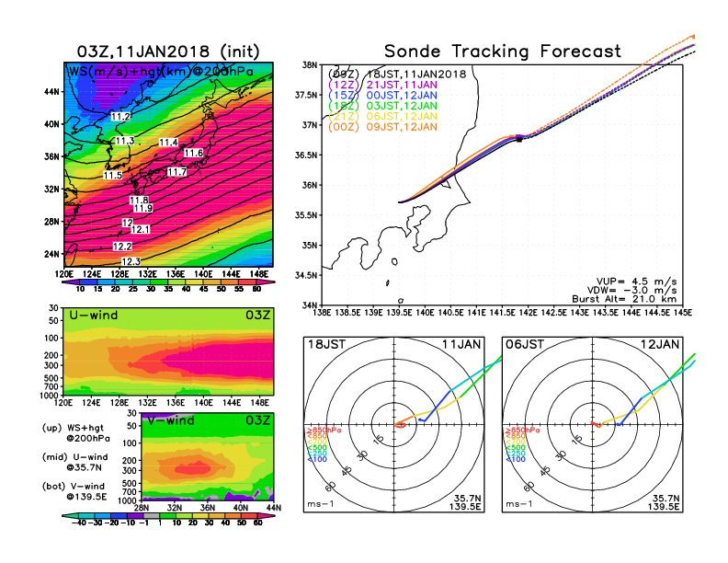The image size is (728, 563).
Task: Click "(up) WS+hgt @200hPa" description
Action: coord(76,433)
